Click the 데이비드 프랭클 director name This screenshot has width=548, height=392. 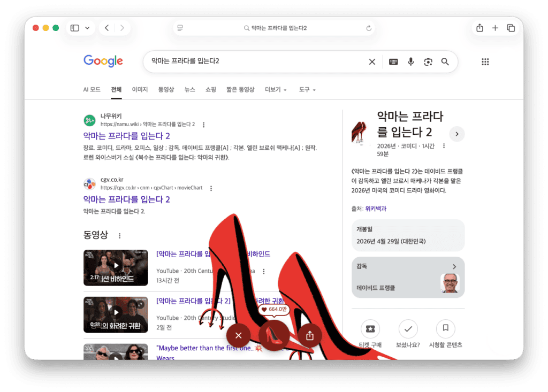376,288
